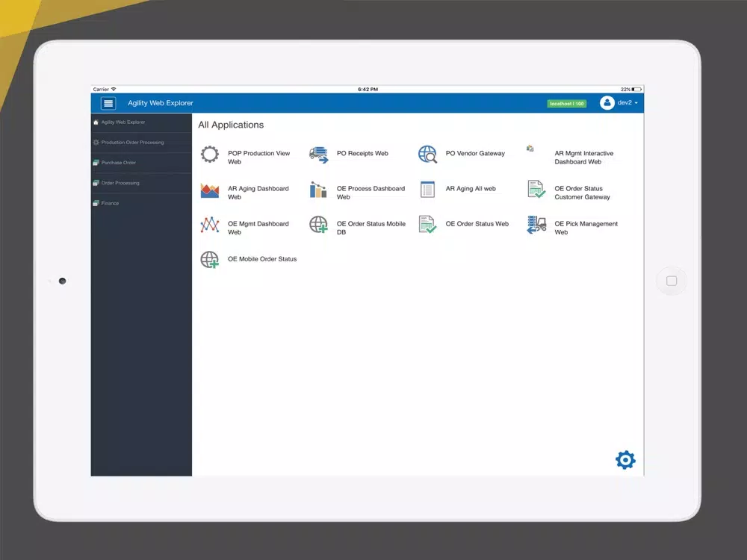Click the AR Aging Dashboard Web chart icon

[210, 190]
